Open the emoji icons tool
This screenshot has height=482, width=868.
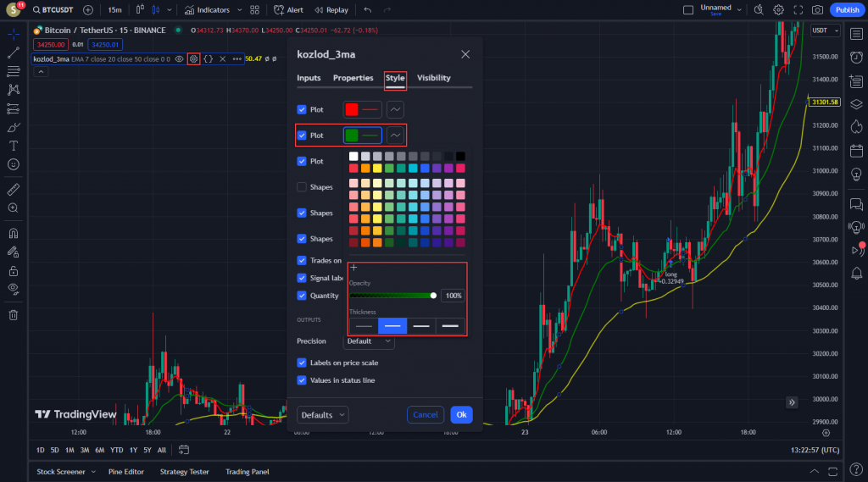[14, 165]
